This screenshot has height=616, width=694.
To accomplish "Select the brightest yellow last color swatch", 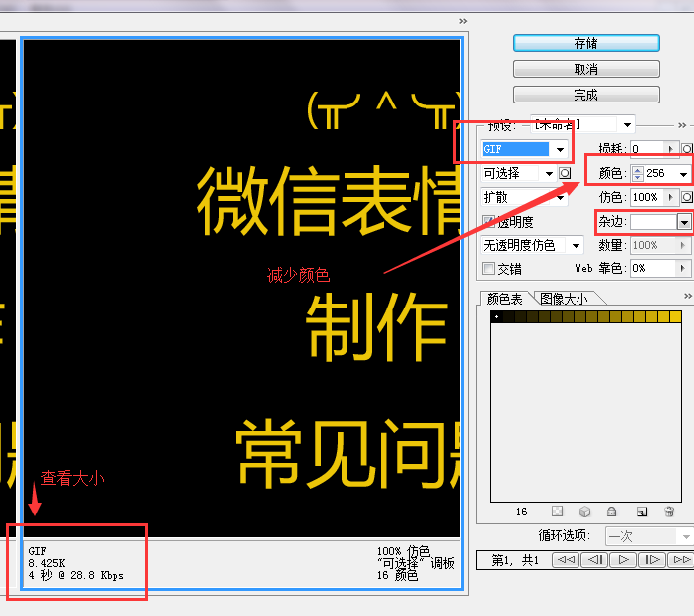I will [675, 316].
